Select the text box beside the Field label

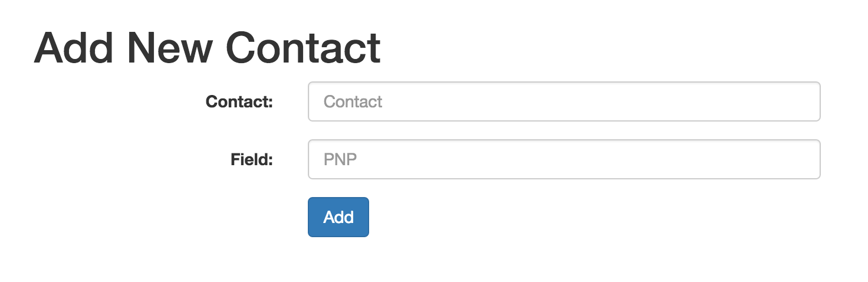click(564, 159)
